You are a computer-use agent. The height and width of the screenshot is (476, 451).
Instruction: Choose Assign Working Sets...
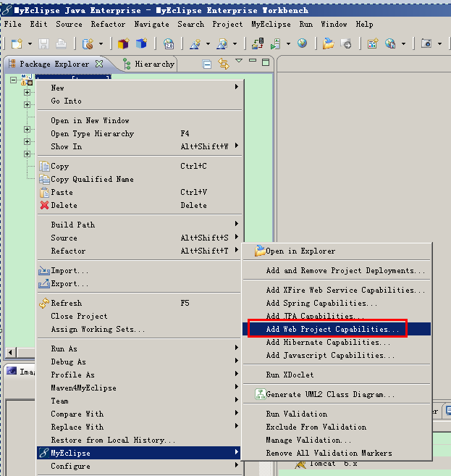tap(140, 330)
